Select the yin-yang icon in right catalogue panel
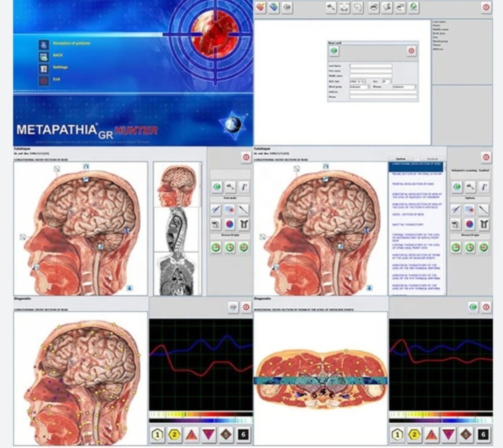The height and width of the screenshot is (448, 503). click(x=470, y=224)
